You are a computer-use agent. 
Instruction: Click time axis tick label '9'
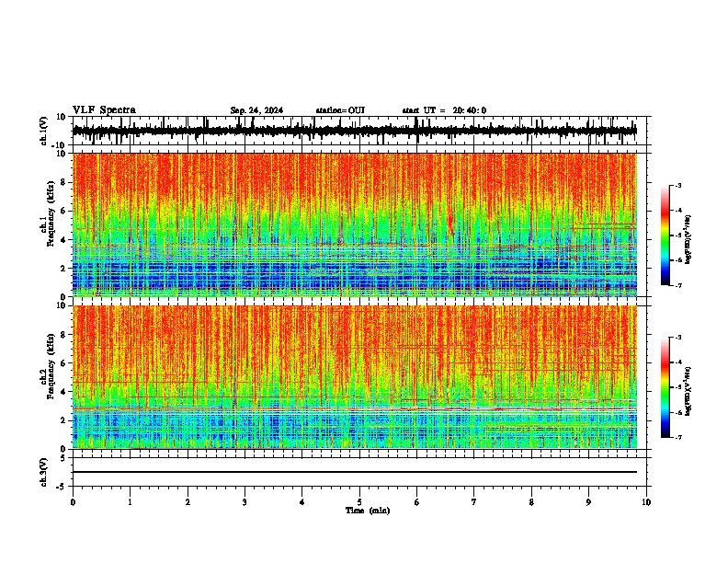588,502
